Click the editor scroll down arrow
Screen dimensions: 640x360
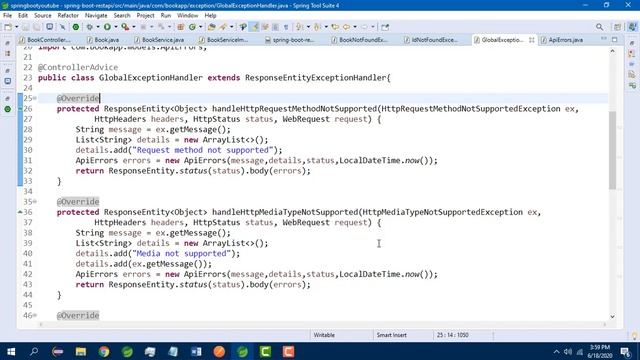click(x=612, y=316)
